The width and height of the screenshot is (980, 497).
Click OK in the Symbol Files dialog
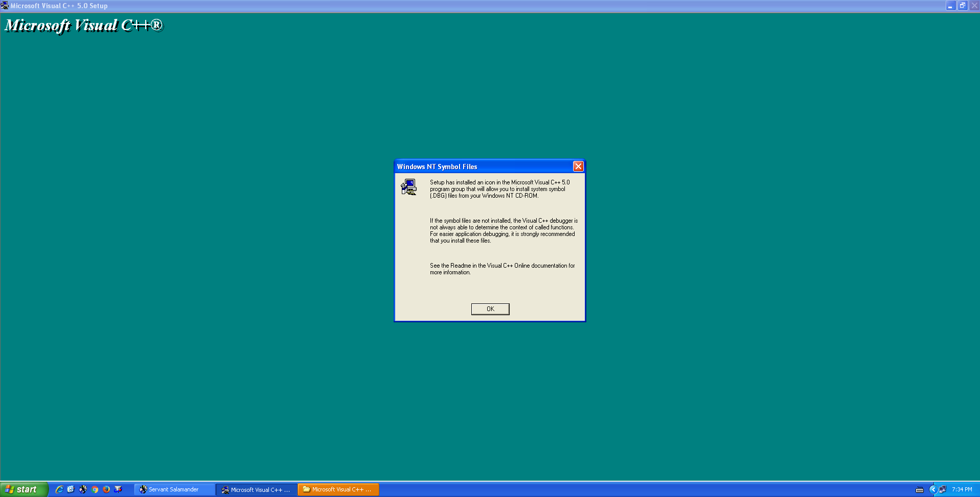[490, 309]
